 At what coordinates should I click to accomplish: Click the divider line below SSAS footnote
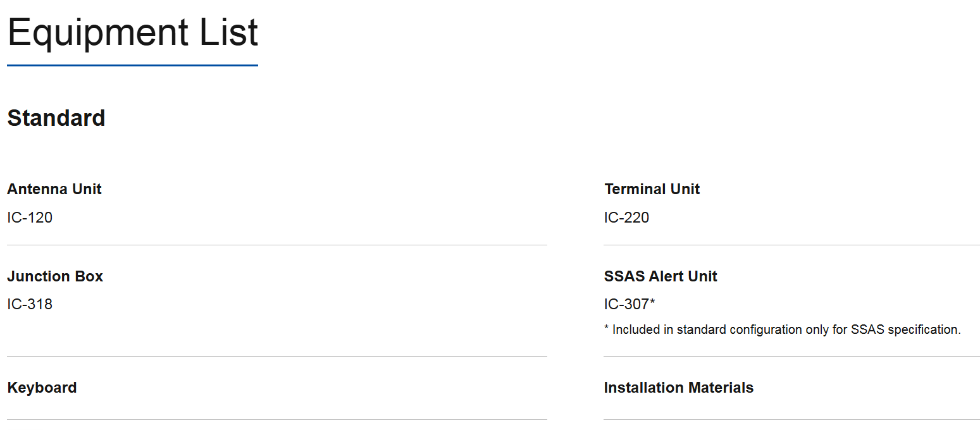(x=791, y=356)
